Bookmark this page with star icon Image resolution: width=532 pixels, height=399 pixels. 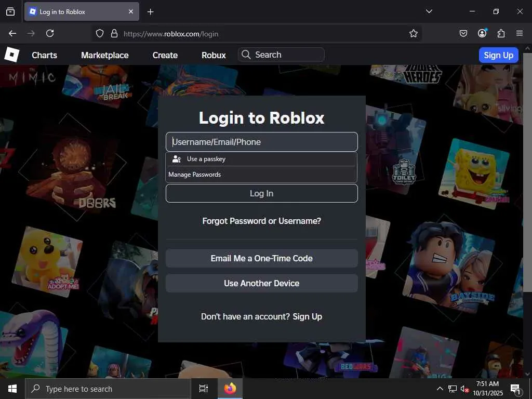pos(413,33)
